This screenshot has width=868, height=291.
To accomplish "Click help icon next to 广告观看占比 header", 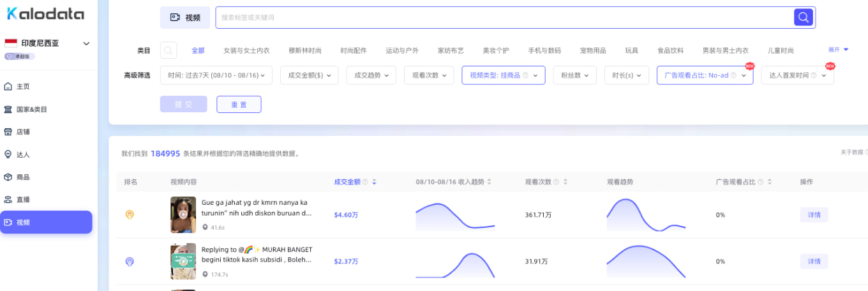I will (x=759, y=182).
